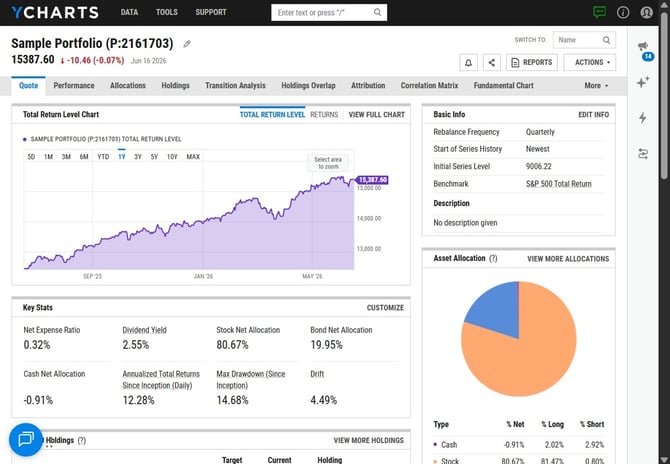Click the AI sparkle icon in sidebar
The image size is (670, 464).
coord(643,82)
